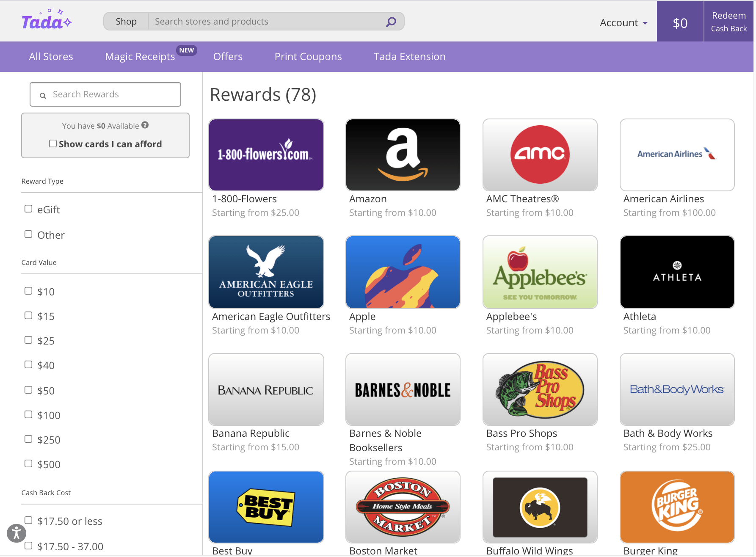
Task: Toggle Show cards I can afford checkbox
Action: tap(53, 143)
